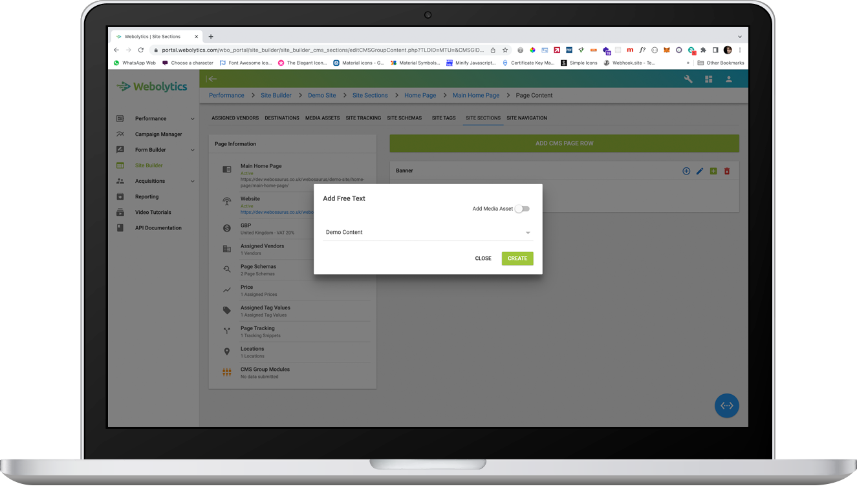This screenshot has width=857, height=504.
Task: Open the Demo Content dropdown
Action: [x=428, y=233]
